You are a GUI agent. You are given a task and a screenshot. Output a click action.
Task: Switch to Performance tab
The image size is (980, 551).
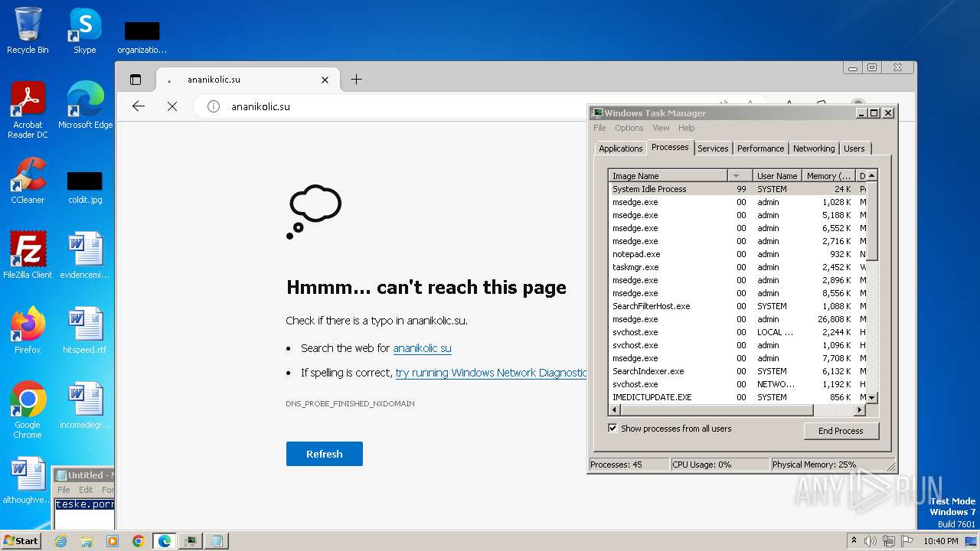pos(760,148)
